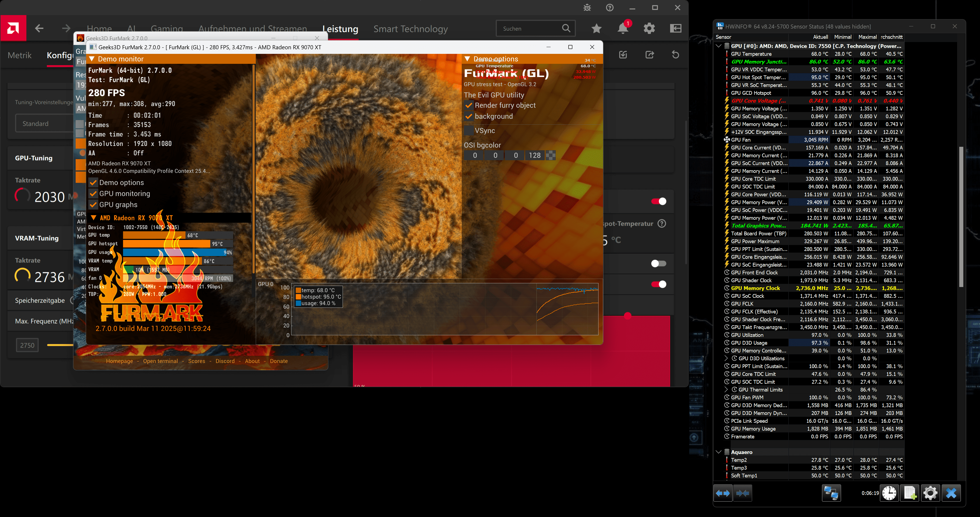Image resolution: width=980 pixels, height=517 pixels.
Task: Open the Metrik tab
Action: click(x=19, y=55)
